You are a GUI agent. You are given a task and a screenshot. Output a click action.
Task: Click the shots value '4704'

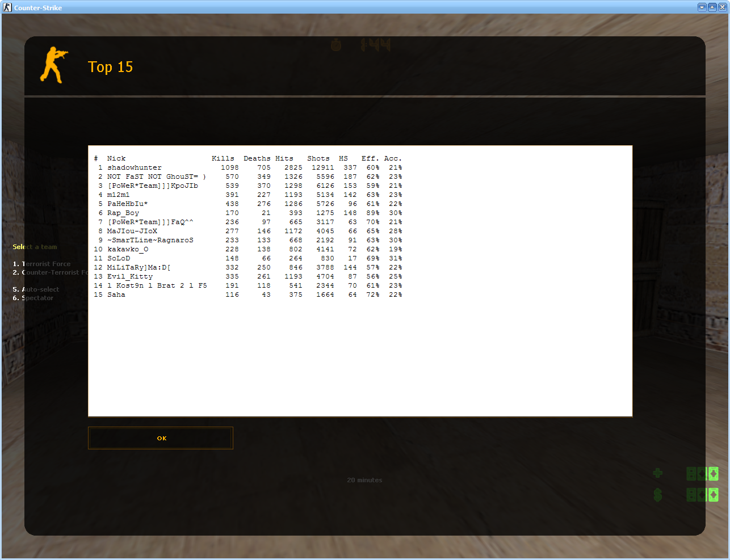pyautogui.click(x=325, y=276)
